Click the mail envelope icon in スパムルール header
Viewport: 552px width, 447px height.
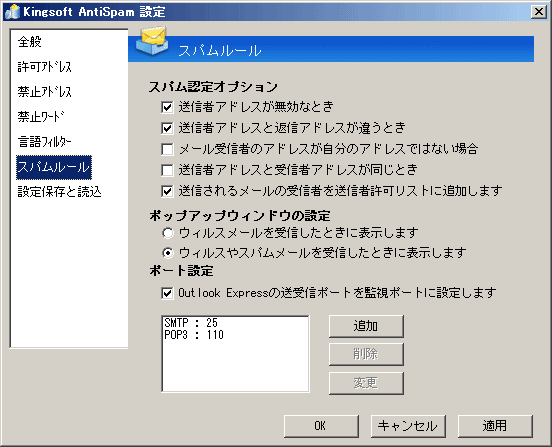152,41
